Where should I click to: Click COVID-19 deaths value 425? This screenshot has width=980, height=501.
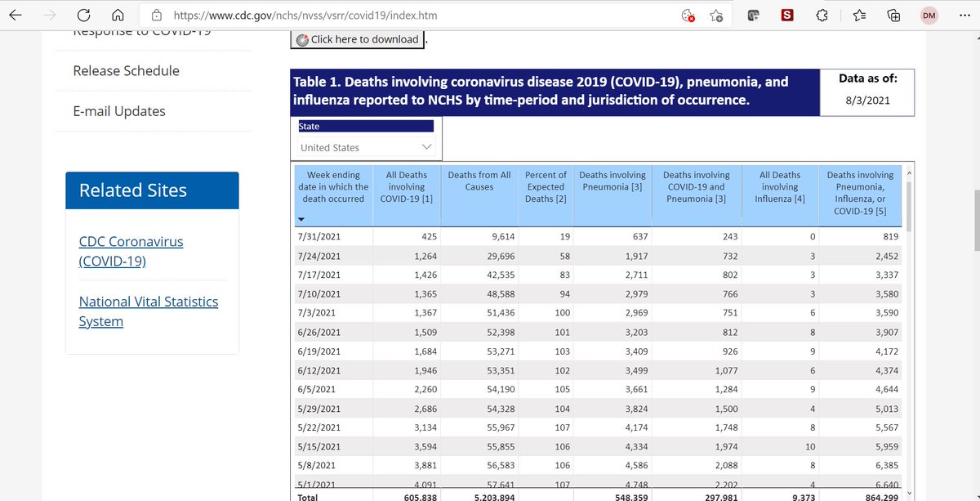430,237
